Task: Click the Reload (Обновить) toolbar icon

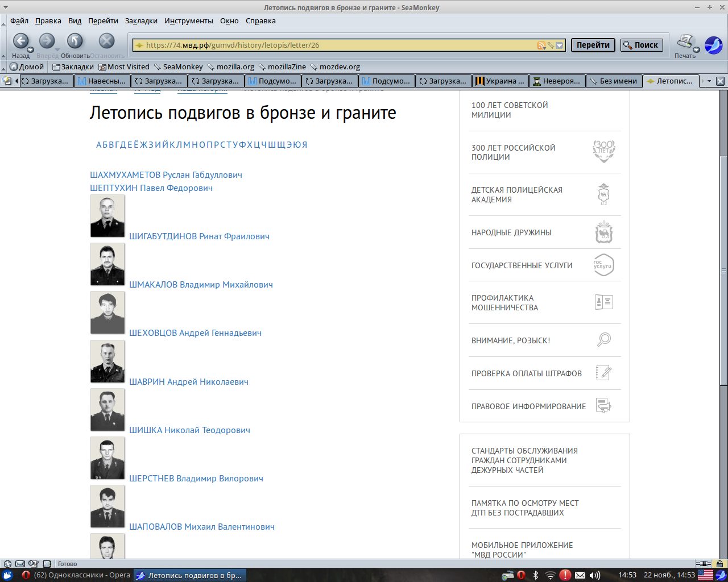Action: [75, 41]
